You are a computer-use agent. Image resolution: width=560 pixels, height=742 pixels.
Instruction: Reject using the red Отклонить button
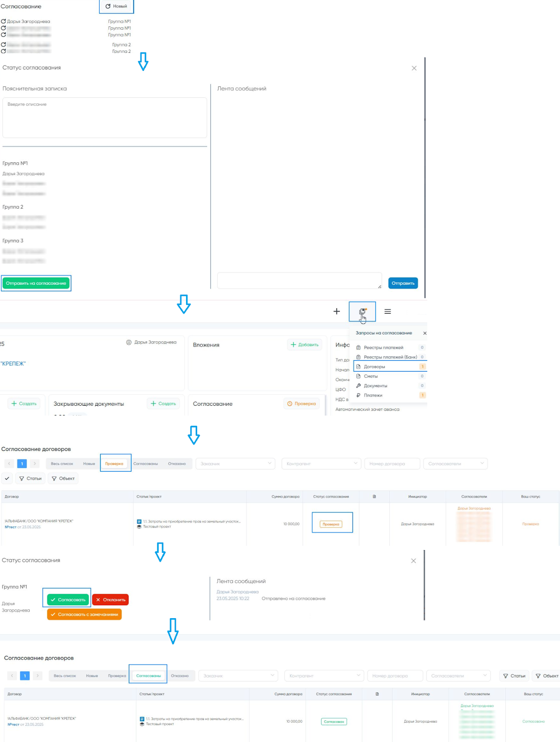[110, 600]
